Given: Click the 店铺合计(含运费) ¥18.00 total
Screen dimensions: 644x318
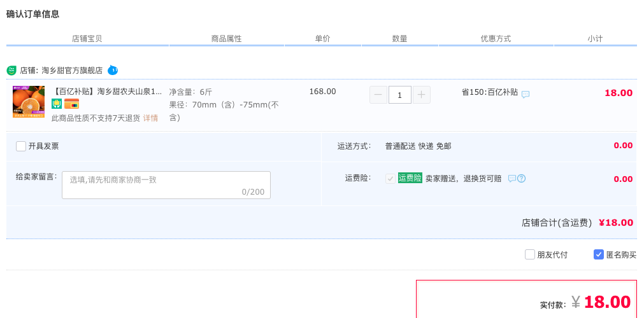Looking at the screenshot, I should pos(577,223).
